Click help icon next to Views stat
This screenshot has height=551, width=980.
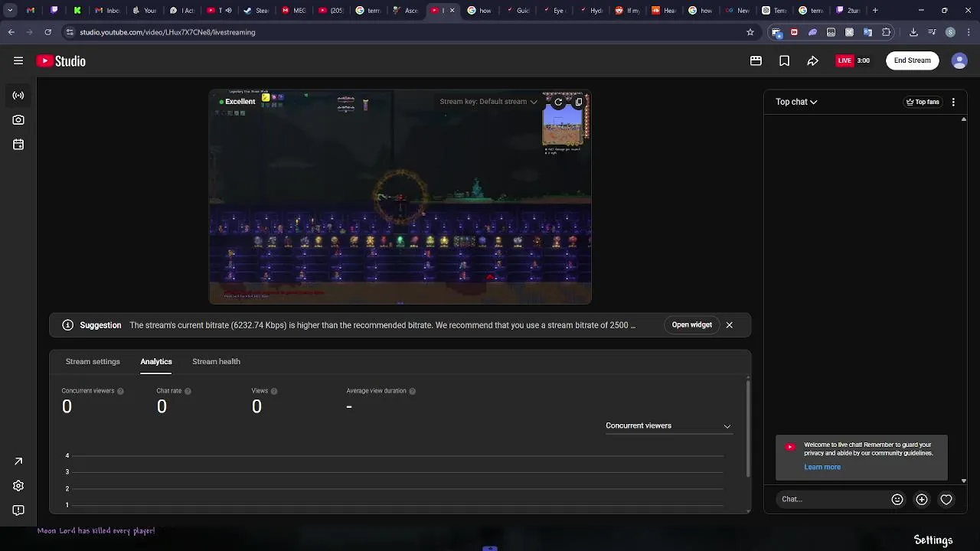pos(274,391)
